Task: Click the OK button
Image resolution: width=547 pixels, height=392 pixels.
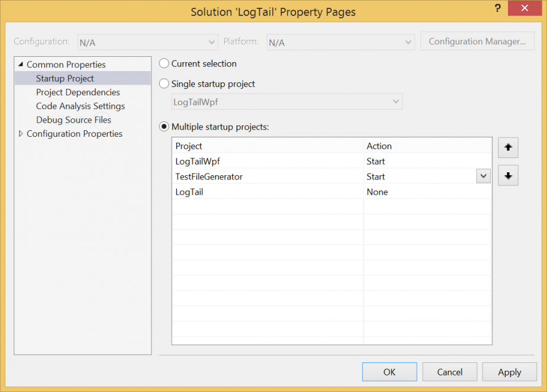Action: (x=389, y=372)
